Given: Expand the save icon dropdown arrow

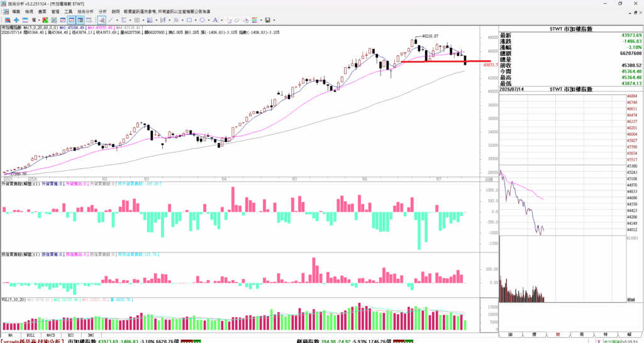Looking at the screenshot, I should [274, 19].
